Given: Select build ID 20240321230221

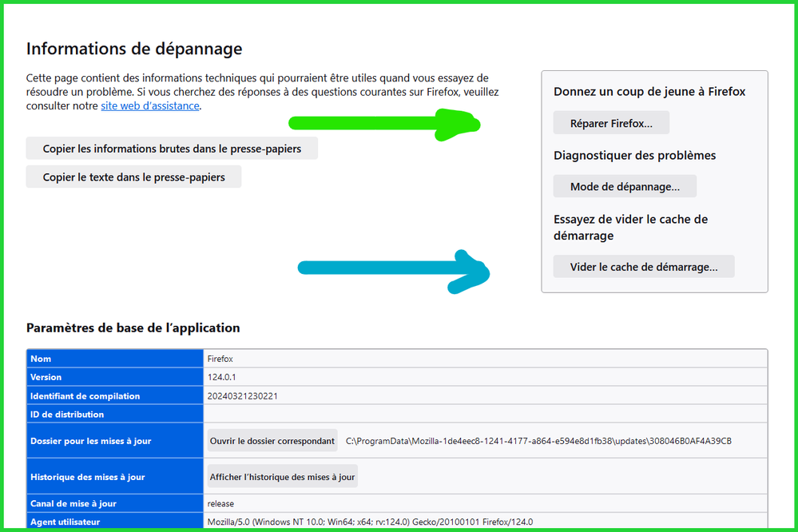Looking at the screenshot, I should click(x=243, y=396).
